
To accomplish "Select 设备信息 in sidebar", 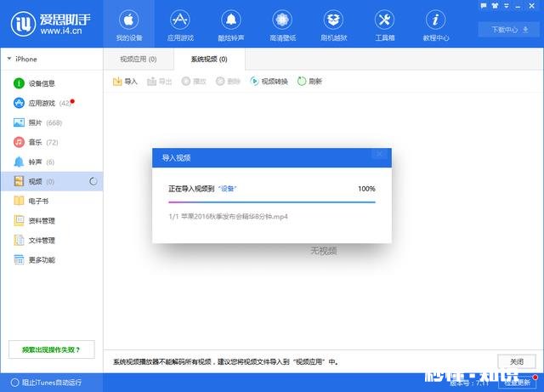I will (52, 83).
